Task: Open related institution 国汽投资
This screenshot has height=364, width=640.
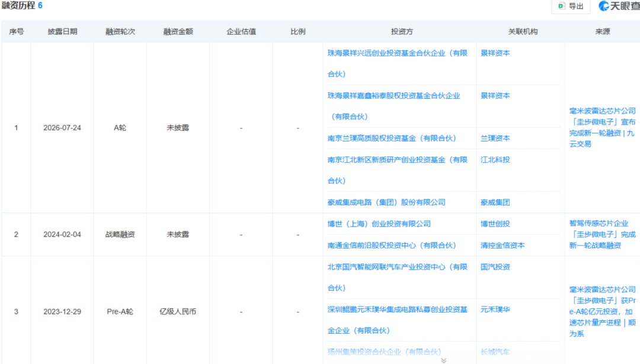Action: (x=495, y=267)
